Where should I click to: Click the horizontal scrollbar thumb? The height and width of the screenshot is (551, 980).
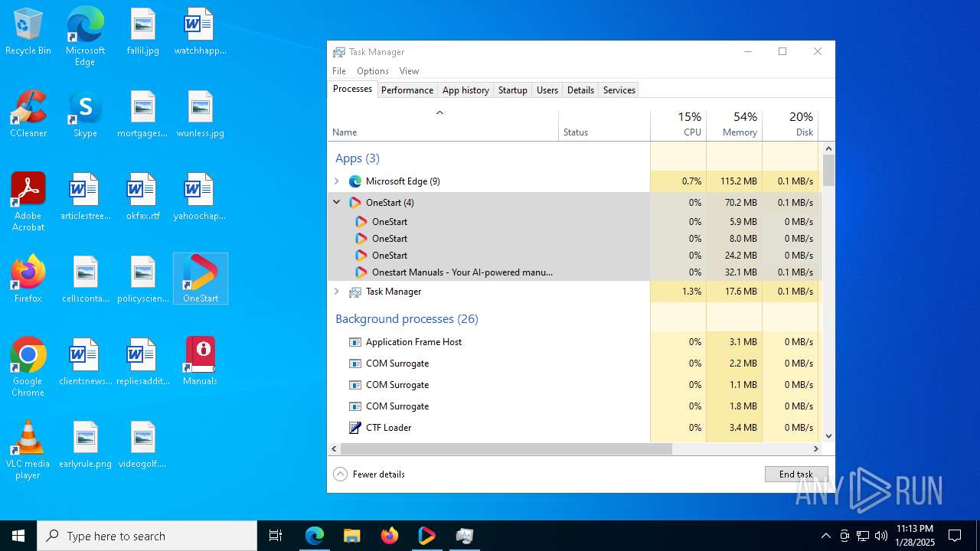(505, 449)
